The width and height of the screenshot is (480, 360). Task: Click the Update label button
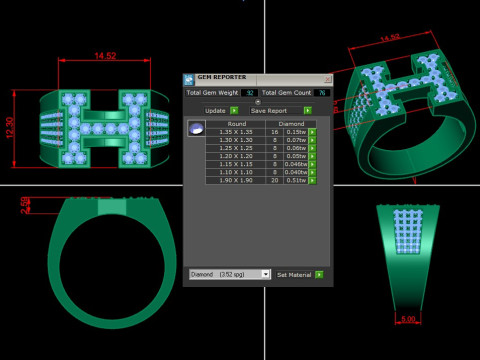point(215,111)
